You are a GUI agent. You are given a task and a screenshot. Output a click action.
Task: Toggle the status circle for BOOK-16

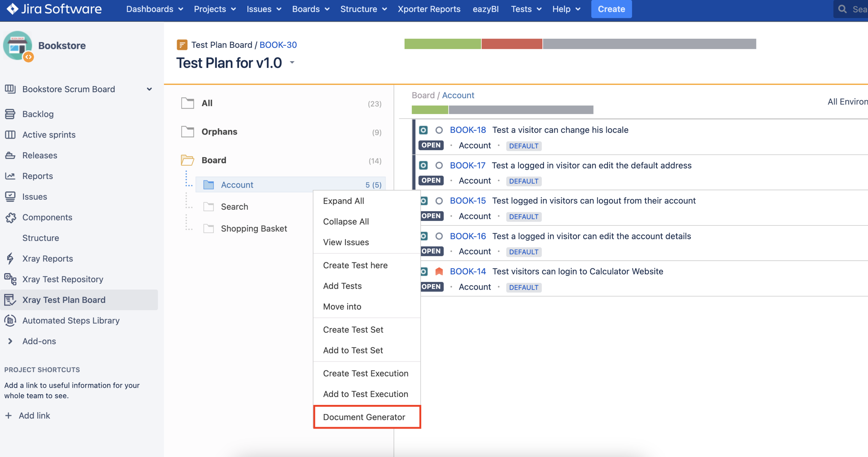[x=439, y=236]
